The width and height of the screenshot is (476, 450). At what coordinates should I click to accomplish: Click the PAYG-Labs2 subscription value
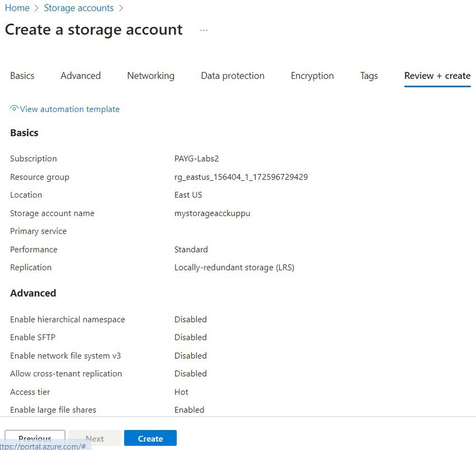pyautogui.click(x=197, y=158)
